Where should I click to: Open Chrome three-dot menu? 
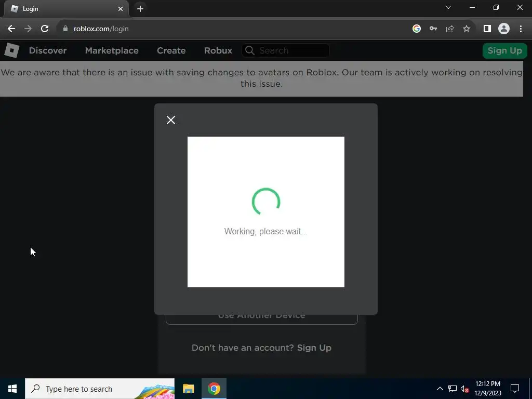click(521, 29)
